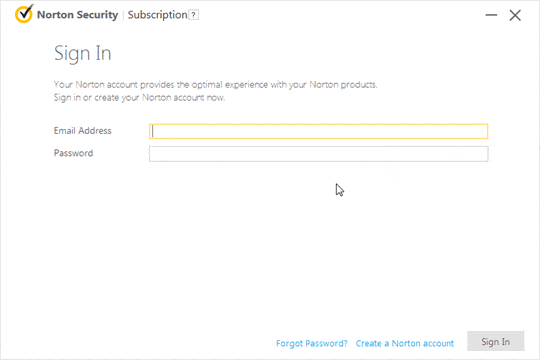This screenshot has height=360, width=540.
Task: Open the Forgot Password? link
Action: [x=312, y=343]
